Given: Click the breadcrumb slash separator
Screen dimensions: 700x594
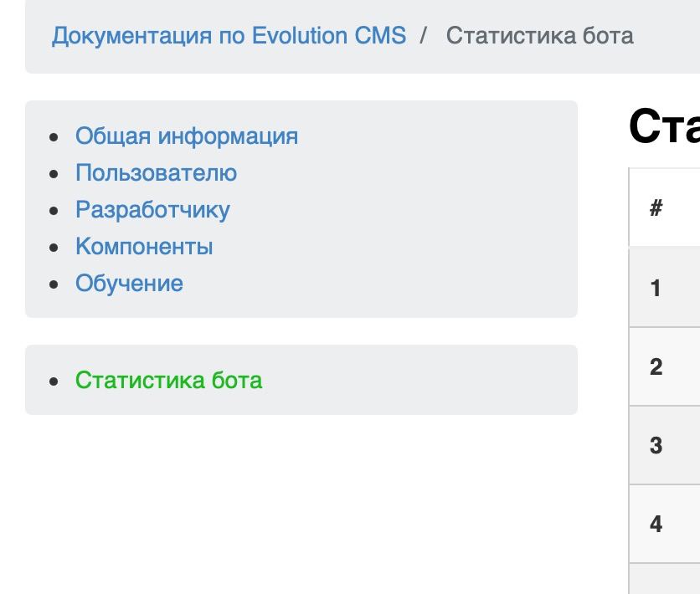Looking at the screenshot, I should click(x=425, y=36).
